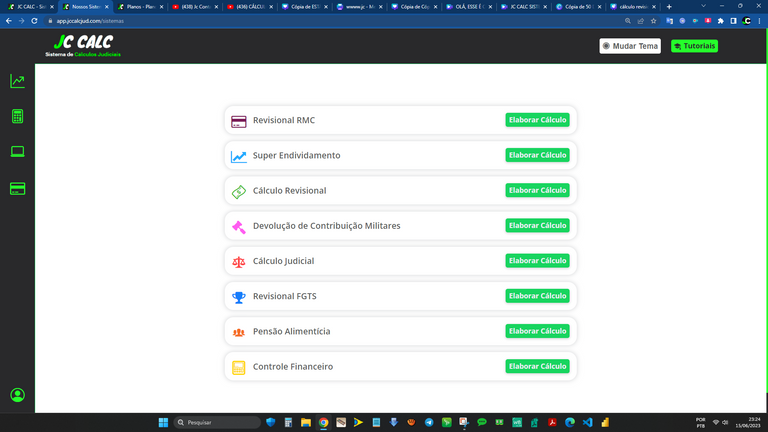Toggle theme with Mudar Tema button
The image size is (768, 432).
[630, 46]
